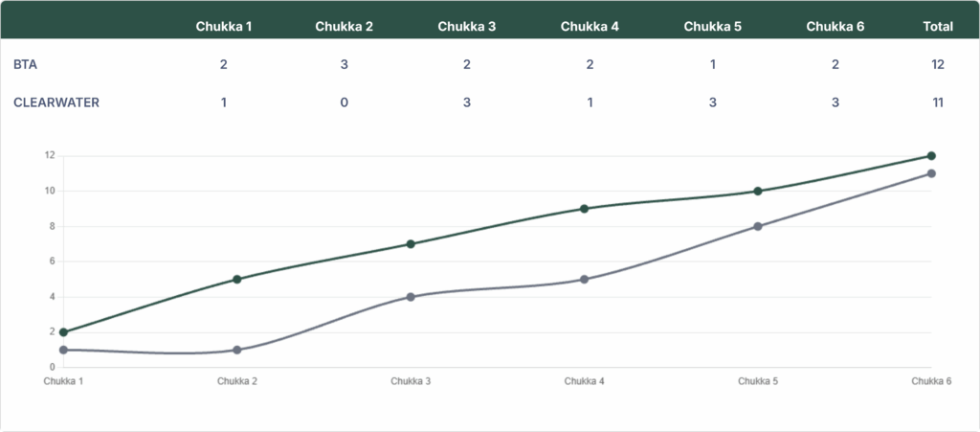Select the gray Clearwater point at Chukka 3
Viewport: 980px width, 432px height.
pos(411,297)
